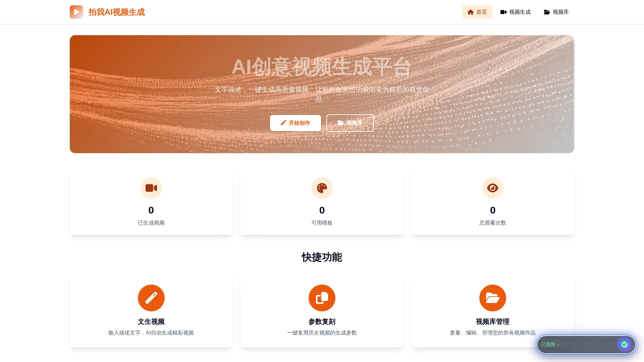Click the camera icon above 已生成视频 count
The height and width of the screenshot is (362, 644).
tap(151, 188)
